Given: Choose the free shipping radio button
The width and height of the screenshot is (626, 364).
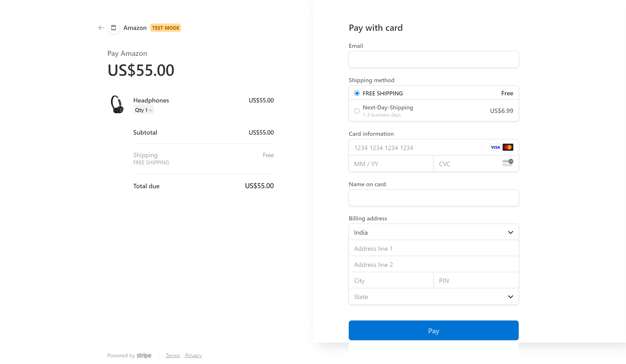Looking at the screenshot, I should tap(357, 93).
